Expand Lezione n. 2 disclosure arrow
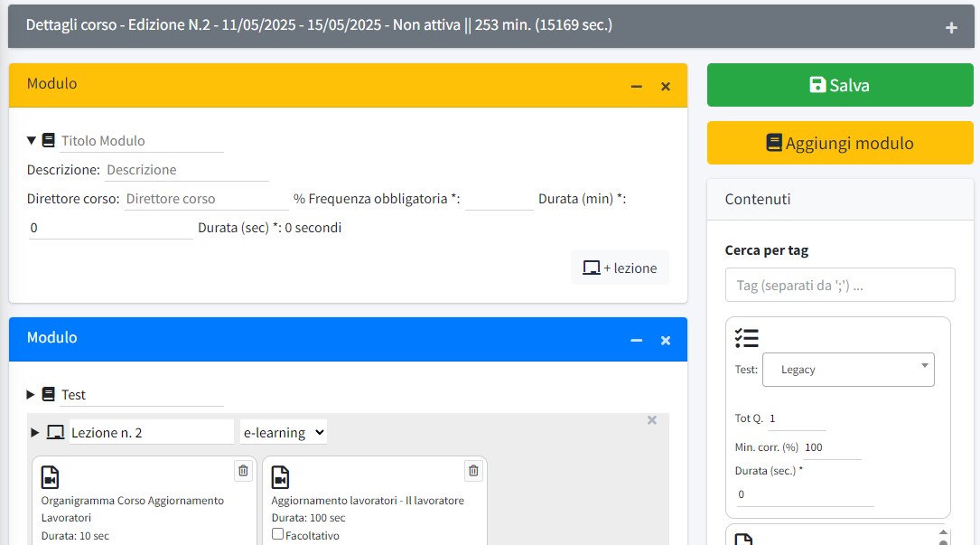 pyautogui.click(x=35, y=433)
